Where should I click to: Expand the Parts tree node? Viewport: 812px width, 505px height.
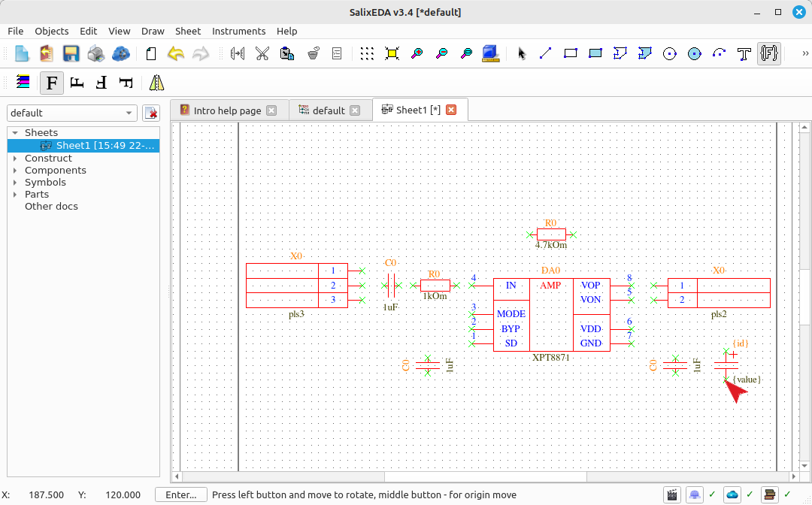tap(15, 195)
